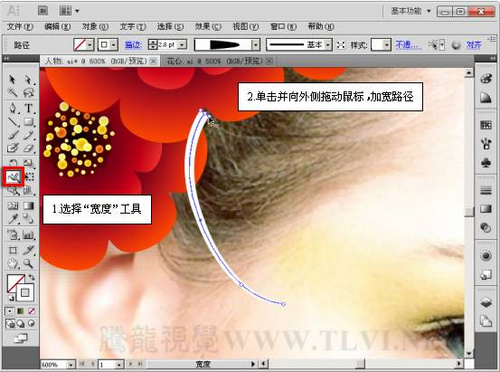Open the 文件(F) menu
The height and width of the screenshot is (372, 500).
20,27
